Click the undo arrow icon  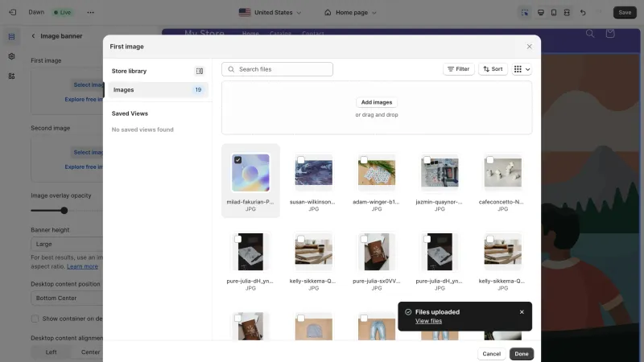[583, 12]
